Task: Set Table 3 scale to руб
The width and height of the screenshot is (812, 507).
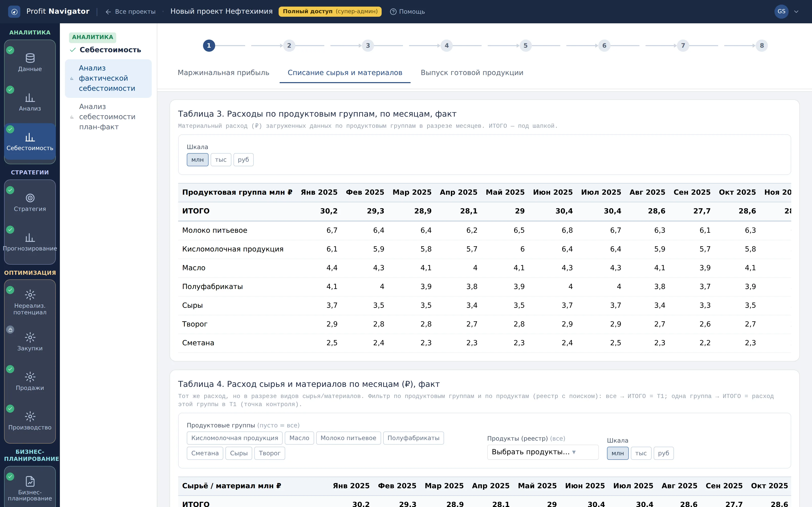Action: click(243, 160)
